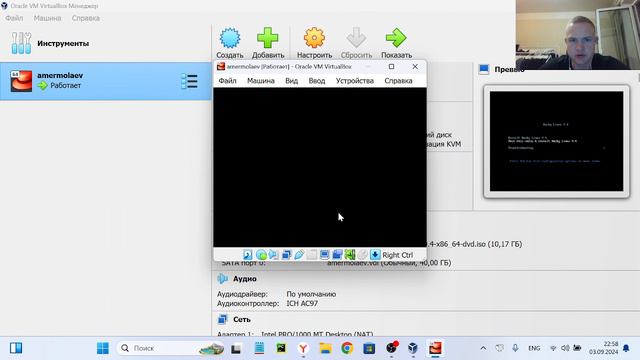Open the notification bell icon
The image size is (640, 360).
click(626, 348)
